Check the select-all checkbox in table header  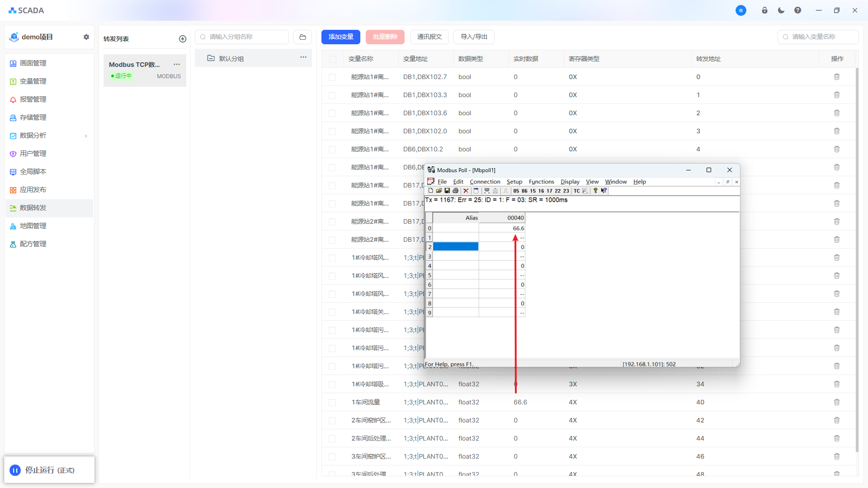(x=333, y=59)
